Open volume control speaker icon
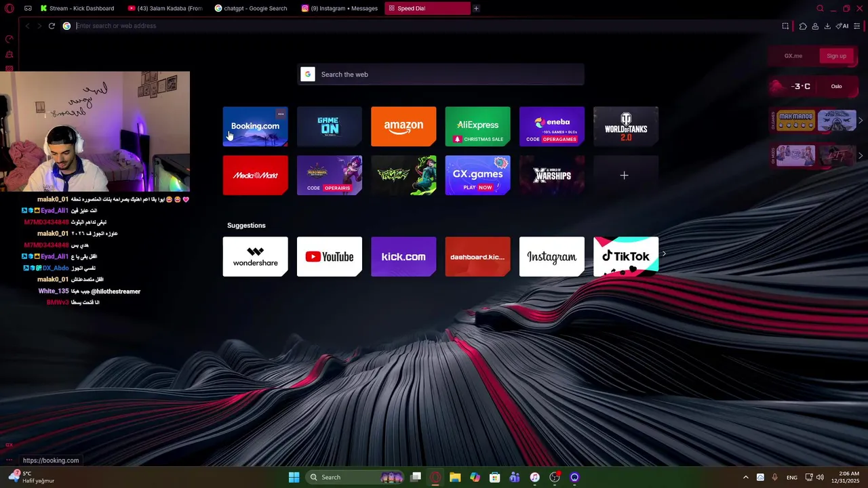Image resolution: width=868 pixels, height=488 pixels. (x=821, y=477)
